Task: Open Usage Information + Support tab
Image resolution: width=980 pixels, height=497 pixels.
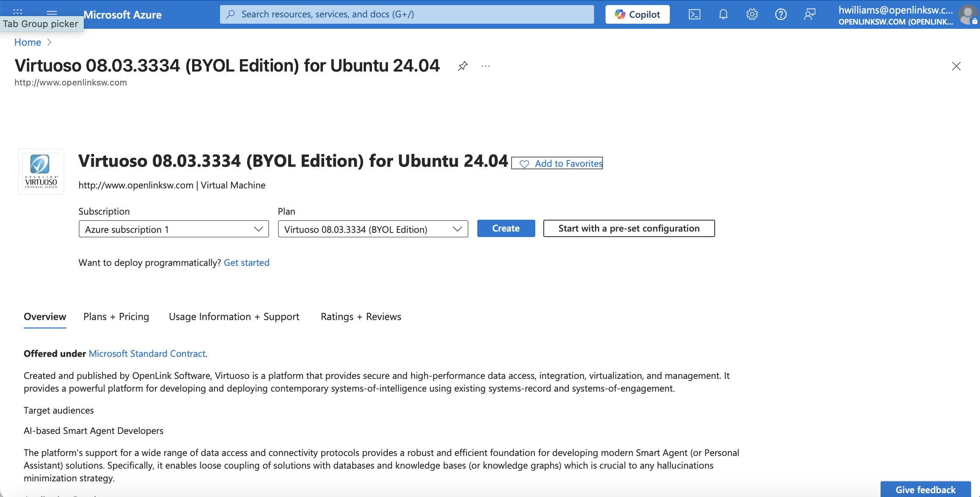Action: 234,317
